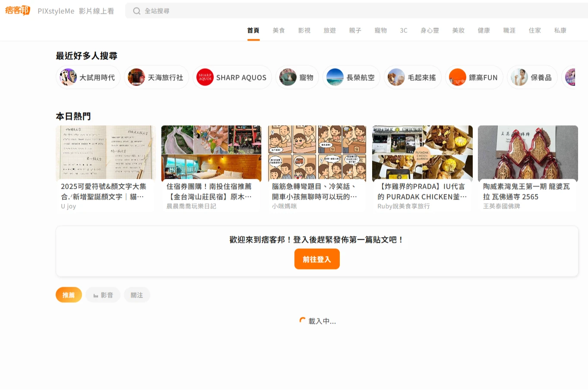588x390 pixels.
Task: Click the 天海旅行社 avatar icon
Action: tap(136, 77)
